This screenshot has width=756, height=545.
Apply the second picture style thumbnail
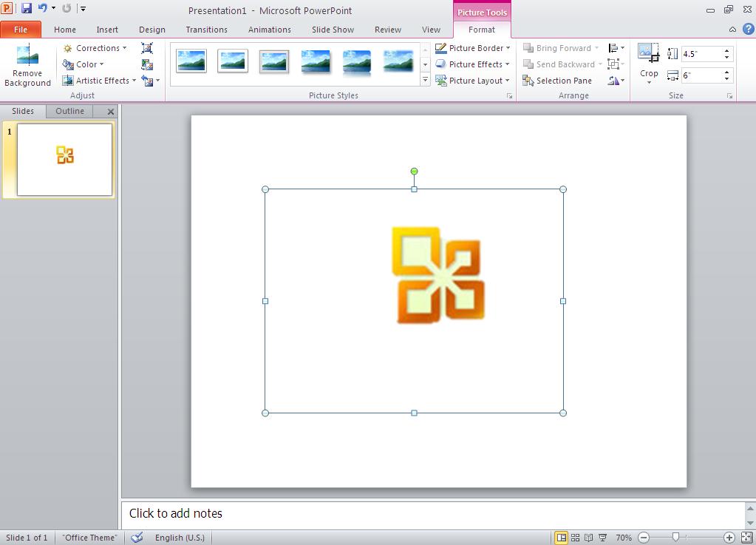tap(232, 61)
